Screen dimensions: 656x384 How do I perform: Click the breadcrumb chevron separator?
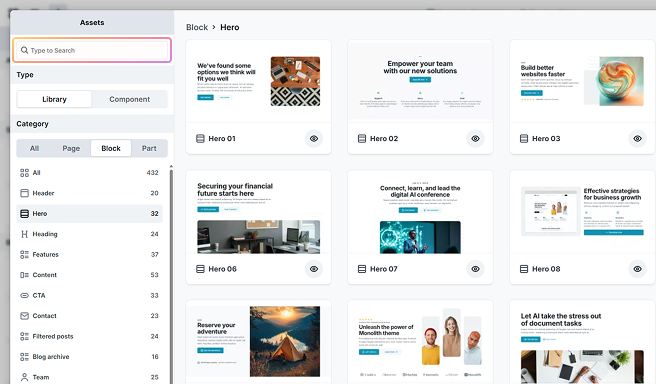pos(214,27)
